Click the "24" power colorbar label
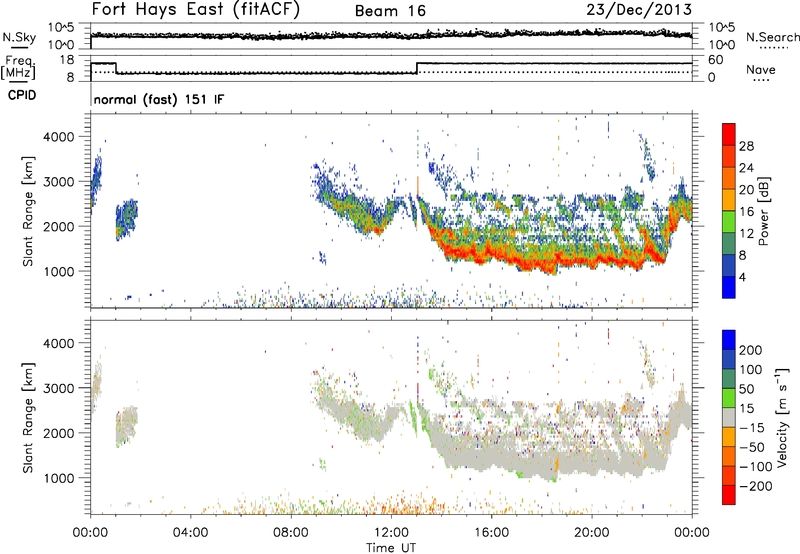 coord(746,168)
